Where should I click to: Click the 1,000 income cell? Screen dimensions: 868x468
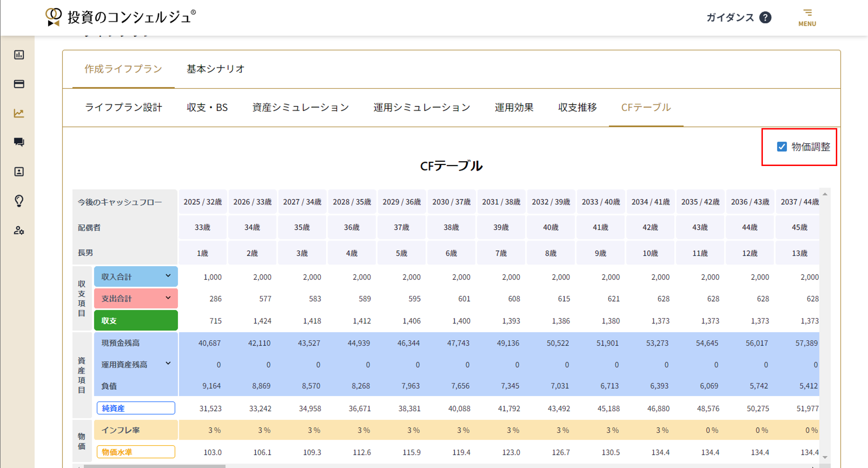(212, 277)
